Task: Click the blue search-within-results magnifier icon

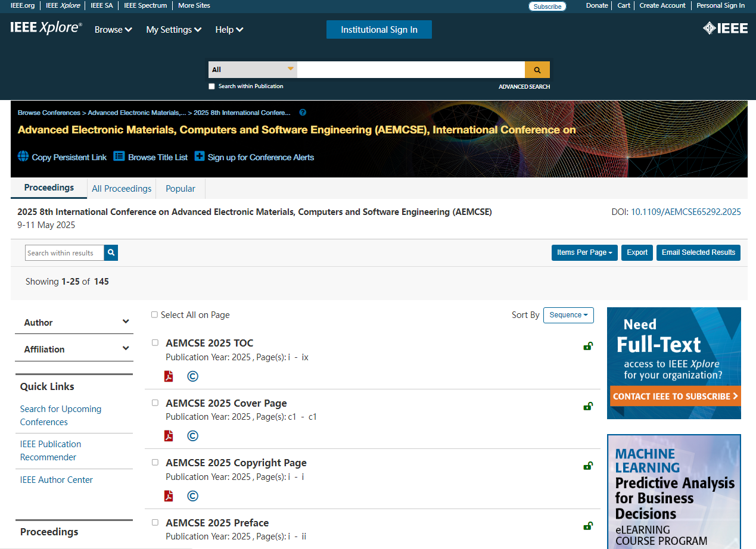Action: tap(111, 253)
